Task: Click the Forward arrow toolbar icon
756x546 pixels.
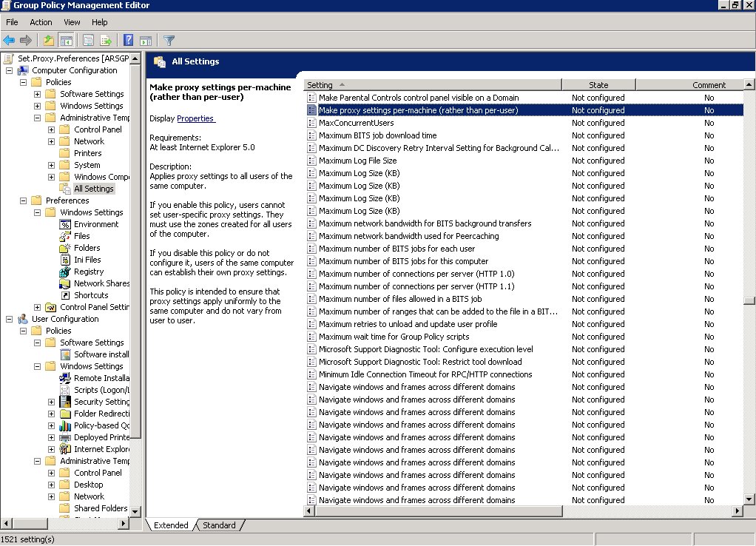Action: [x=26, y=41]
